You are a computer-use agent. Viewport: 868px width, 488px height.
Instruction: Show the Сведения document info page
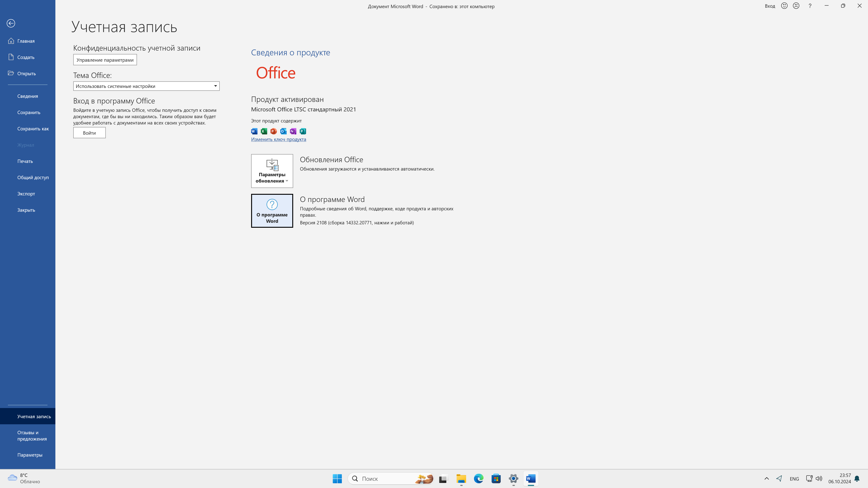(28, 96)
